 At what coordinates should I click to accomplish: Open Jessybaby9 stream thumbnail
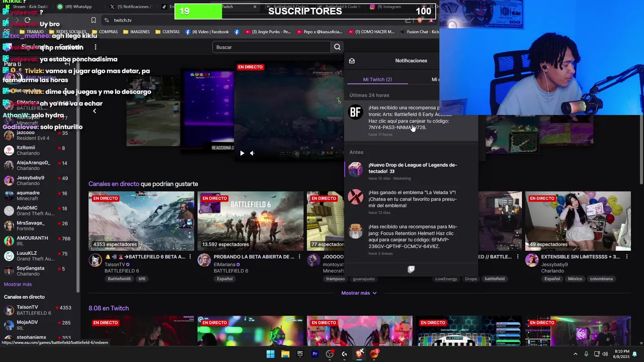578,221
